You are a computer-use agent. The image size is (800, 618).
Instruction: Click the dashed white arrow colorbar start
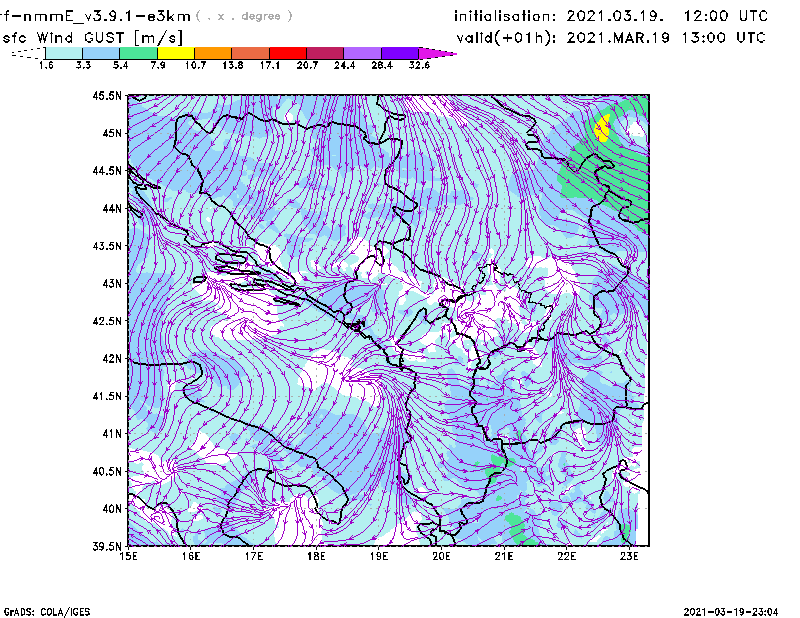point(28,53)
